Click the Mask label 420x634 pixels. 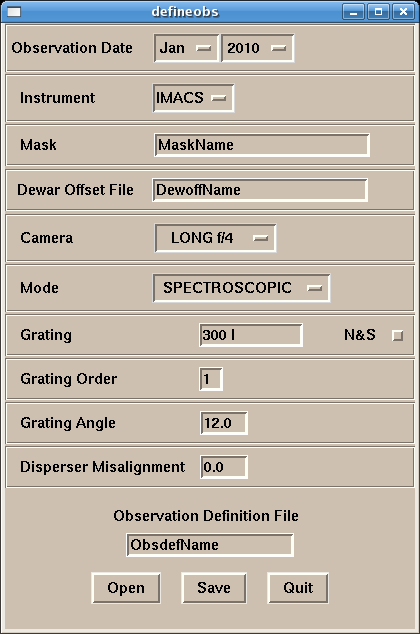pyautogui.click(x=38, y=145)
